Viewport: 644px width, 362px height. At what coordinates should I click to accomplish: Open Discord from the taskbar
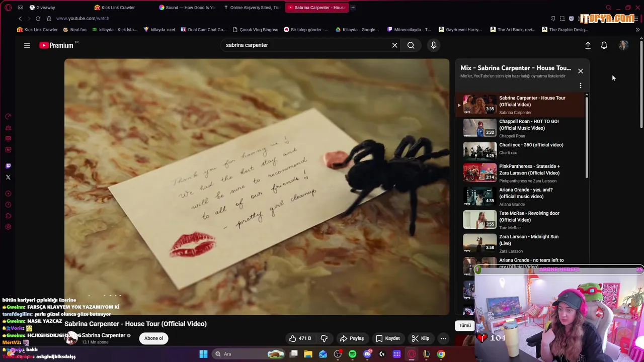coord(367,354)
